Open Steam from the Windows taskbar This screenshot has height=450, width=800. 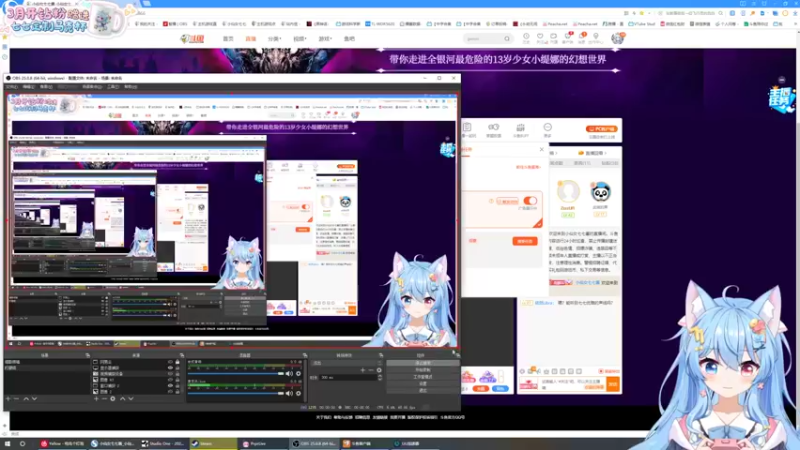click(x=213, y=444)
